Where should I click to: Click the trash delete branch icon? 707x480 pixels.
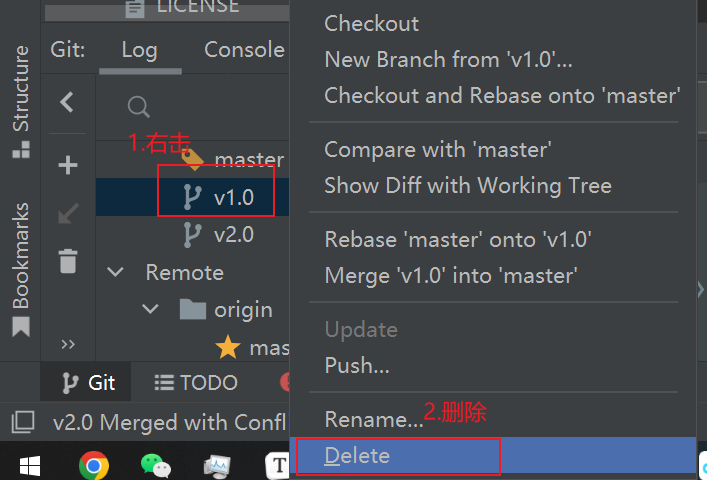(x=67, y=261)
